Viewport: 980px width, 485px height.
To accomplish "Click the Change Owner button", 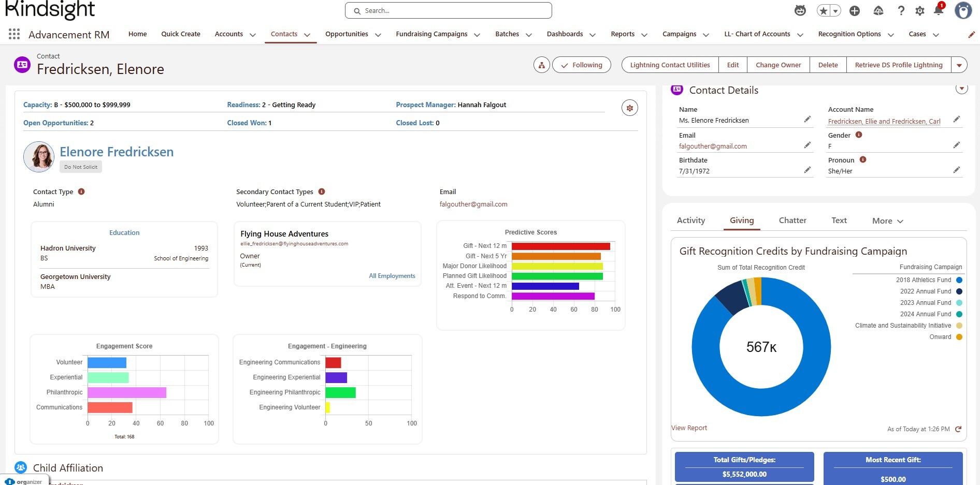I will [x=778, y=65].
